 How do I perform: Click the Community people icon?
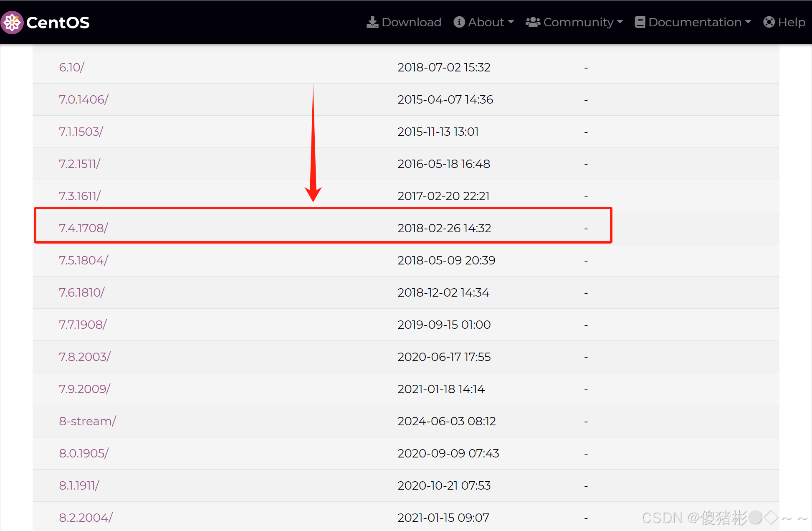click(x=533, y=22)
